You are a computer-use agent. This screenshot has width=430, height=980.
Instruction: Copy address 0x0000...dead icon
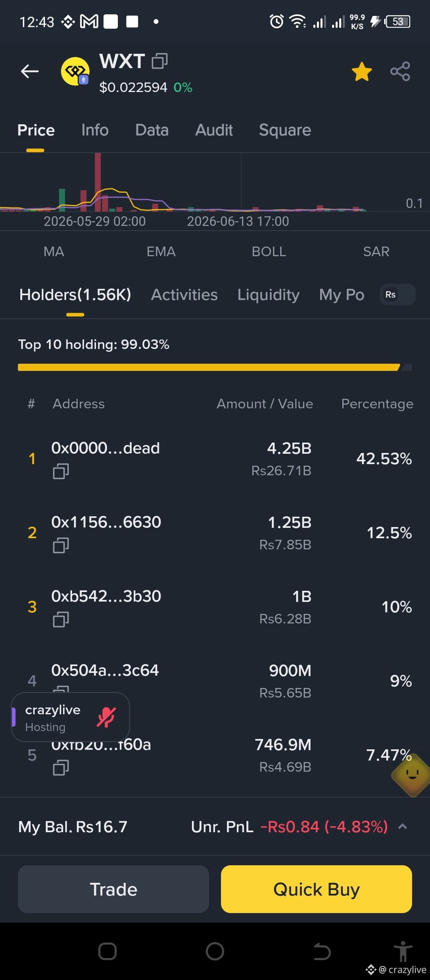[x=61, y=471]
